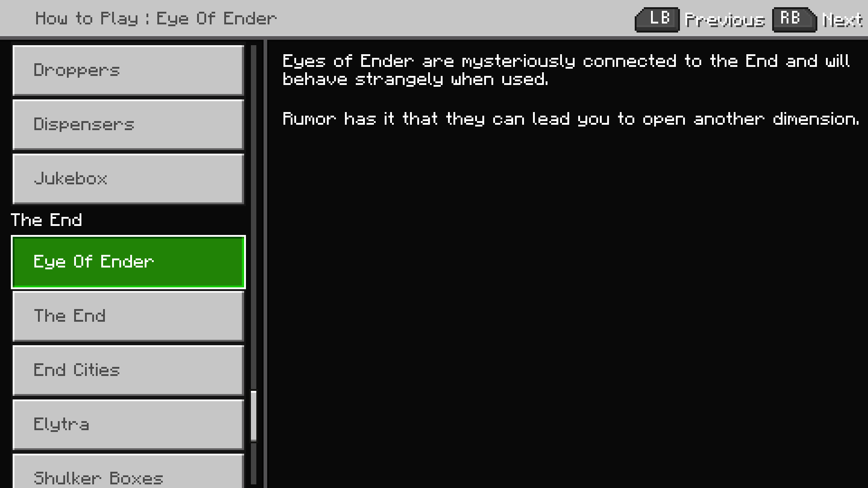The height and width of the screenshot is (488, 868).
Task: Open Droppers help section
Action: (x=127, y=70)
